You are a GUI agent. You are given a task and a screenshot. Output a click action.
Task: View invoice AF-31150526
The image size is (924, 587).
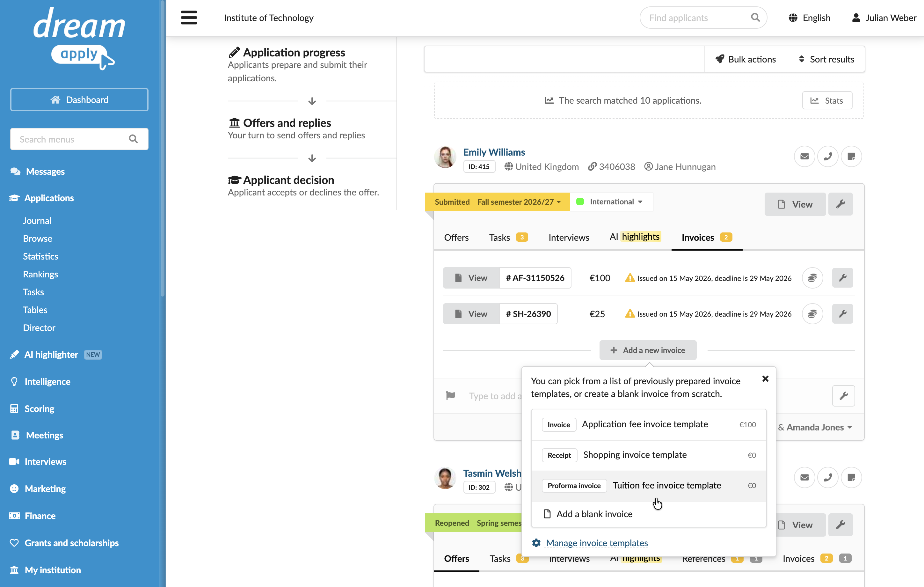(471, 278)
